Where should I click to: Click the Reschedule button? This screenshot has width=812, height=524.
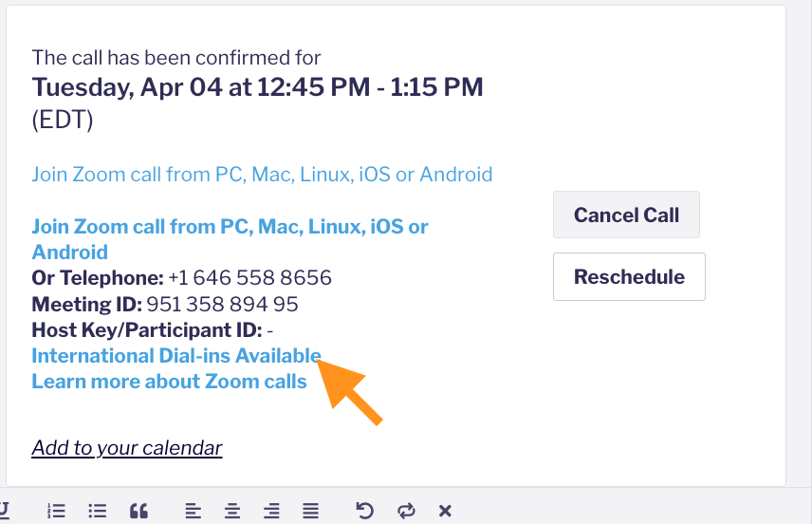pos(629,277)
